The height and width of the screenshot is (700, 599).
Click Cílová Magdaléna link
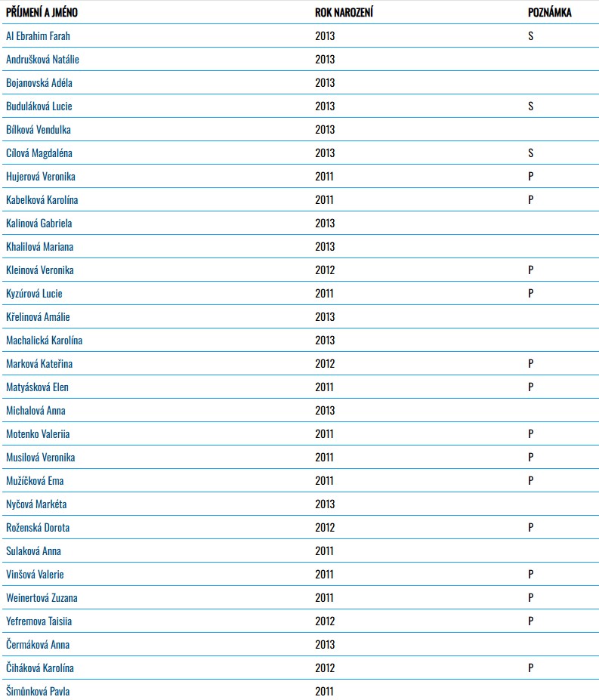(x=39, y=153)
